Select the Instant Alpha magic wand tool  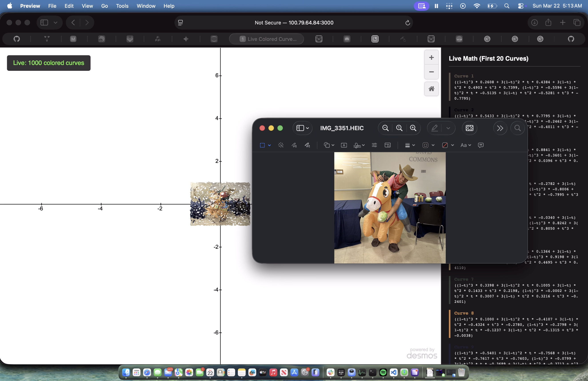tap(281, 145)
